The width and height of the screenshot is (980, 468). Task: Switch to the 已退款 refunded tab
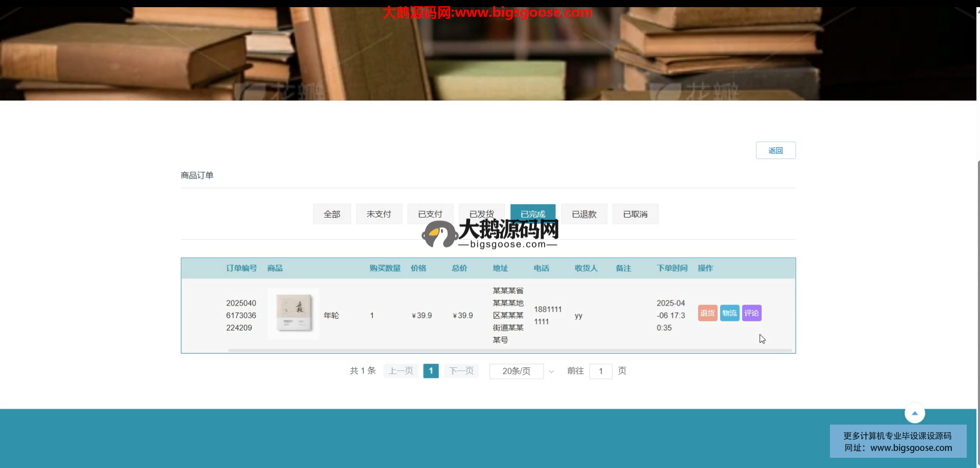click(x=584, y=214)
